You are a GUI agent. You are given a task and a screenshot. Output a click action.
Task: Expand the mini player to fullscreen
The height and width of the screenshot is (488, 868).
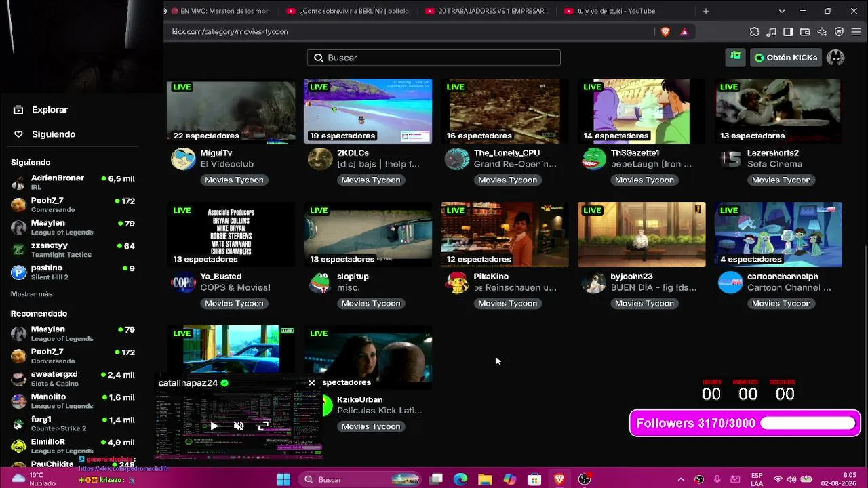(264, 426)
